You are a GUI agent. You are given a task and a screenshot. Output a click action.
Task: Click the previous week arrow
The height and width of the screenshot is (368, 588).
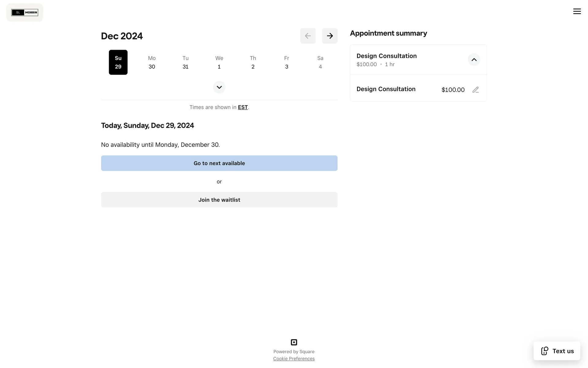click(308, 36)
